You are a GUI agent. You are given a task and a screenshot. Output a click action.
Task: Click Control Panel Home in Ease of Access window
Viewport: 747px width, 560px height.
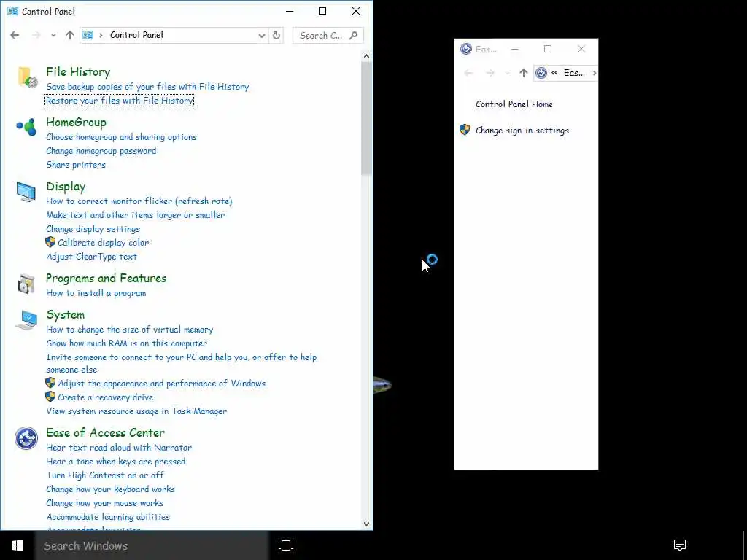point(514,104)
